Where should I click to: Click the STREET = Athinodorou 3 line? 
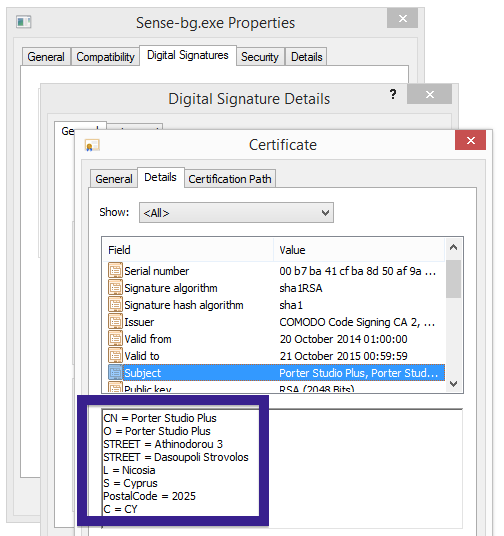tap(163, 444)
